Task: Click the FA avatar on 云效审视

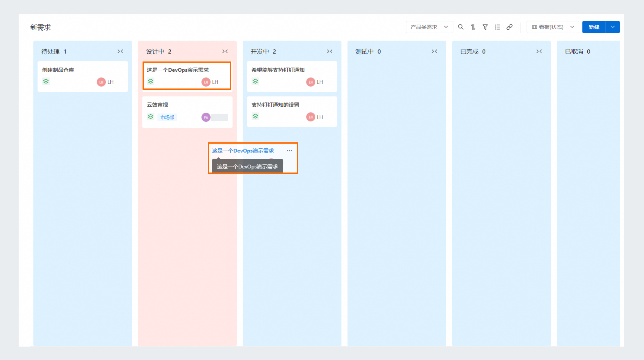Action: tap(206, 117)
